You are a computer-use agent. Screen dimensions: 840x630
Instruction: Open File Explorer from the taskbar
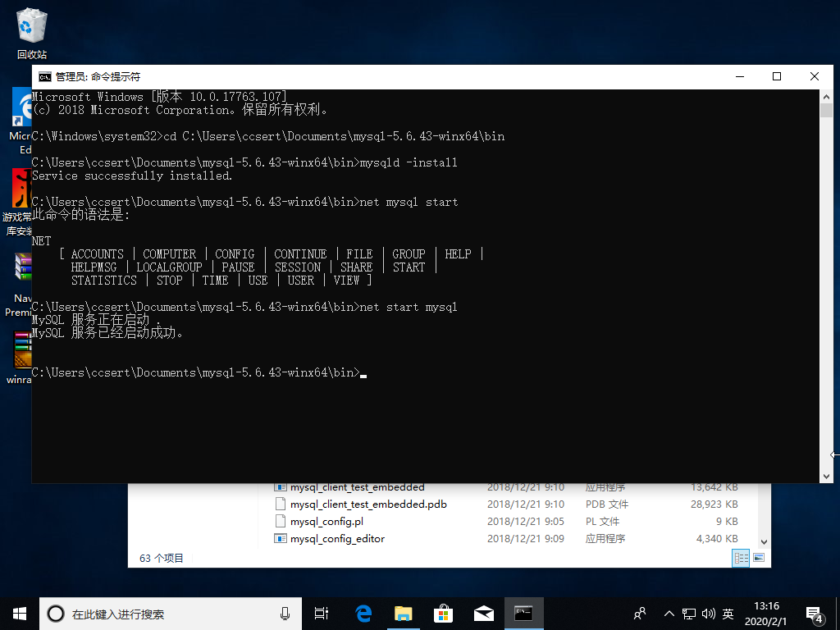pos(403,614)
